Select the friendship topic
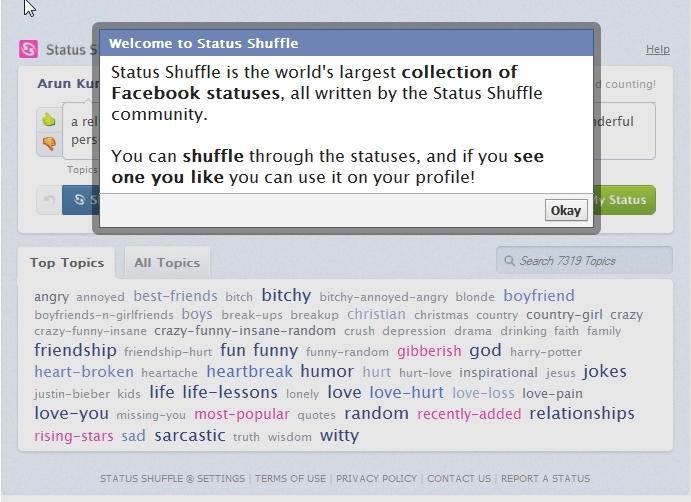This screenshot has width=691, height=502. pyautogui.click(x=75, y=350)
